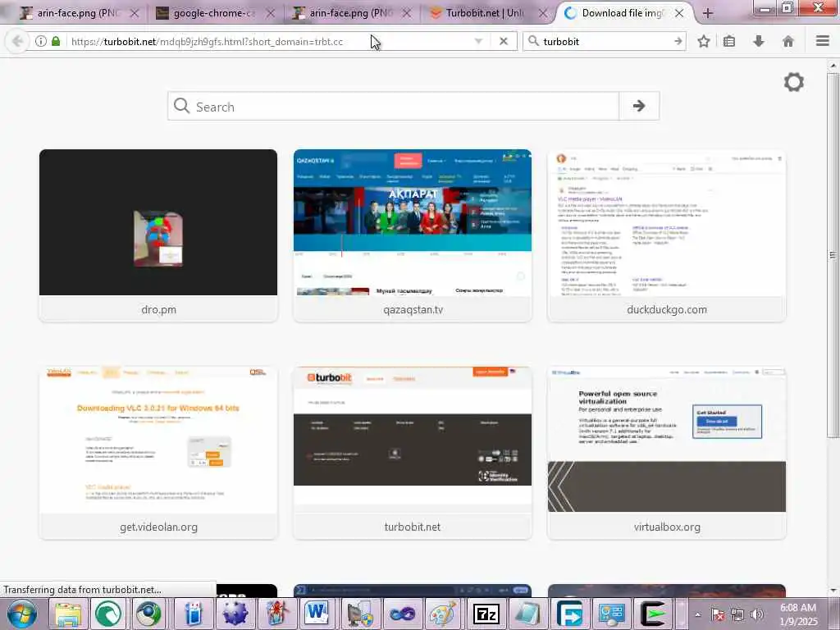Click the scrollbar down arrow

pyautogui.click(x=833, y=591)
